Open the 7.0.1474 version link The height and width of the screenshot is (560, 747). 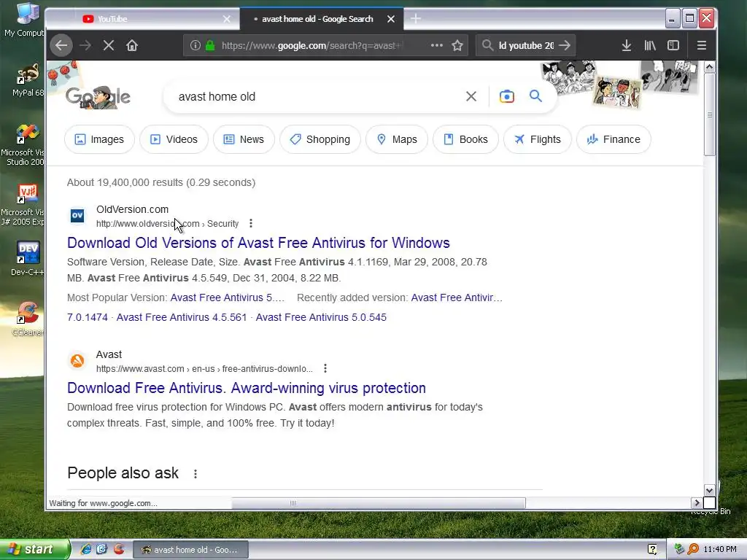[88, 317]
